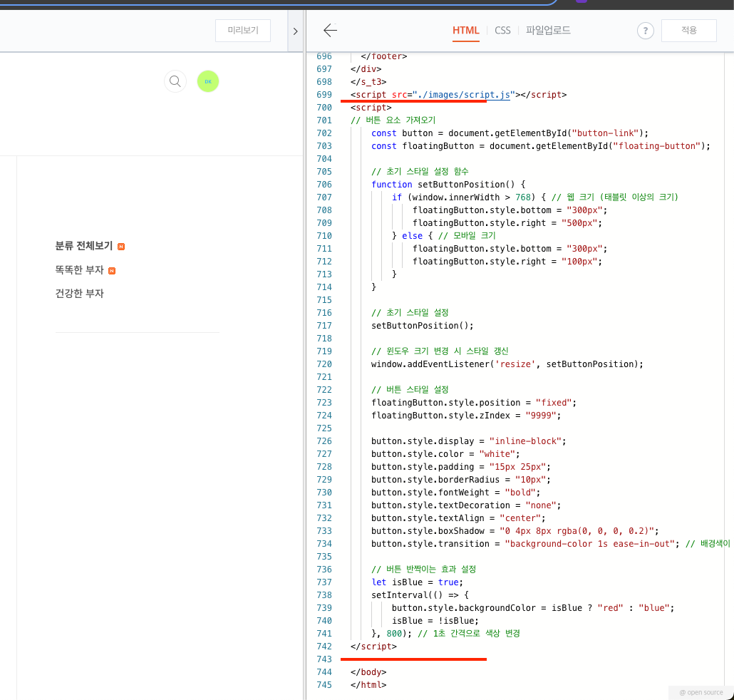
Task: Click the window.addEventListener resize line
Action: coord(507,364)
